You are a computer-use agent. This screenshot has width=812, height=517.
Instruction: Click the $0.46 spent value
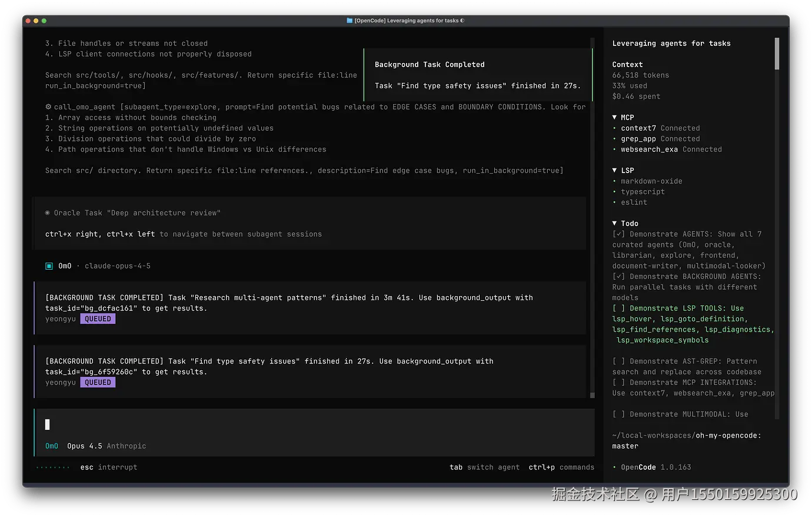coord(636,97)
